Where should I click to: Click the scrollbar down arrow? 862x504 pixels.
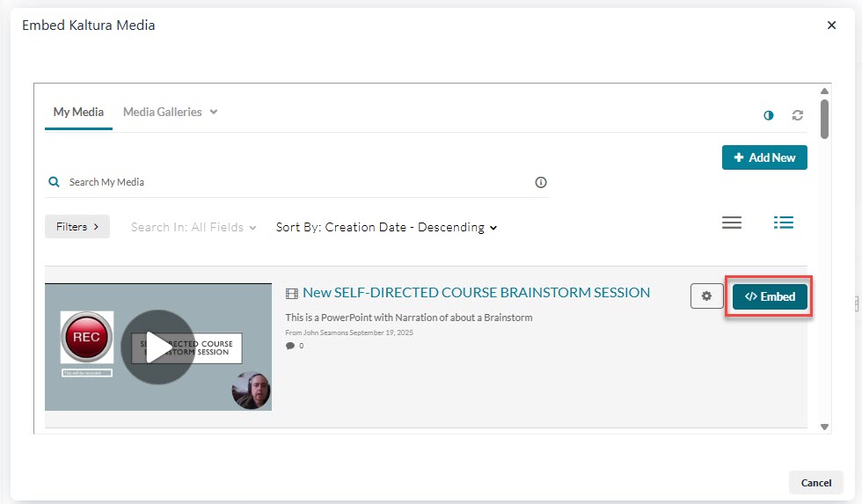(824, 427)
